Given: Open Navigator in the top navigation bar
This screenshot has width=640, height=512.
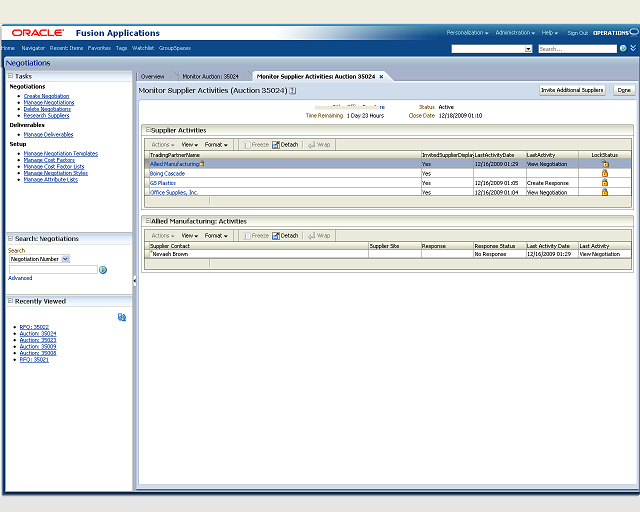Looking at the screenshot, I should (x=33, y=48).
